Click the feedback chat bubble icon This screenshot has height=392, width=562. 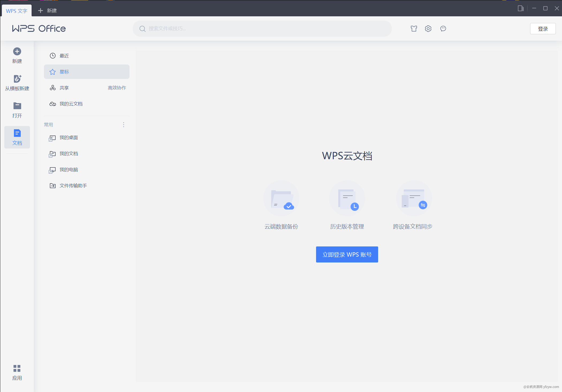pos(443,29)
